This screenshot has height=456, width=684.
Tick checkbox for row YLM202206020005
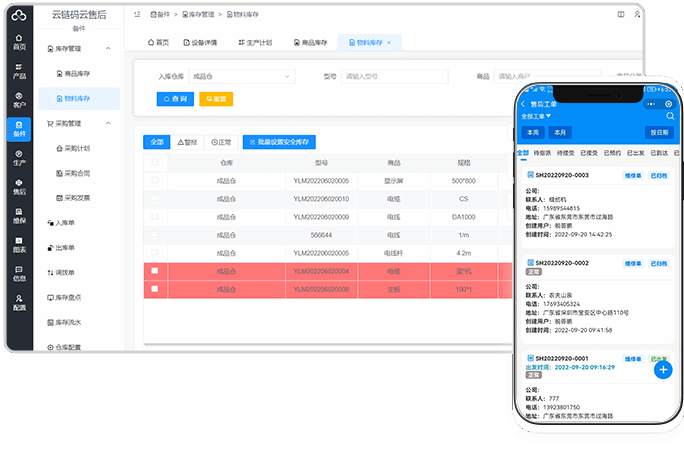tap(154, 180)
